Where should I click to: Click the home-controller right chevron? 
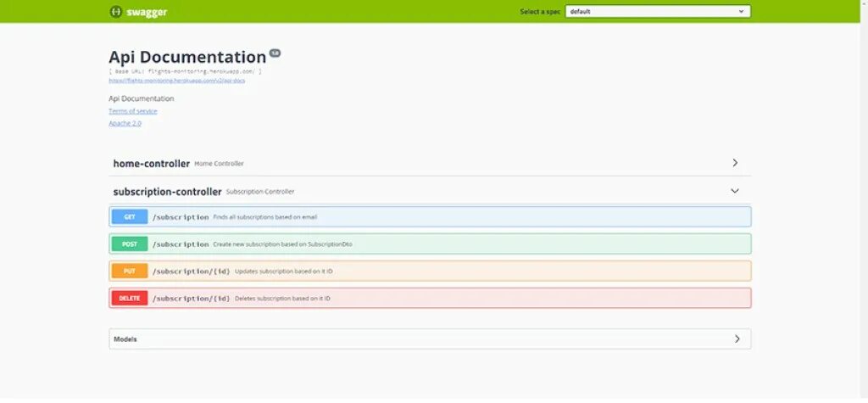click(735, 163)
